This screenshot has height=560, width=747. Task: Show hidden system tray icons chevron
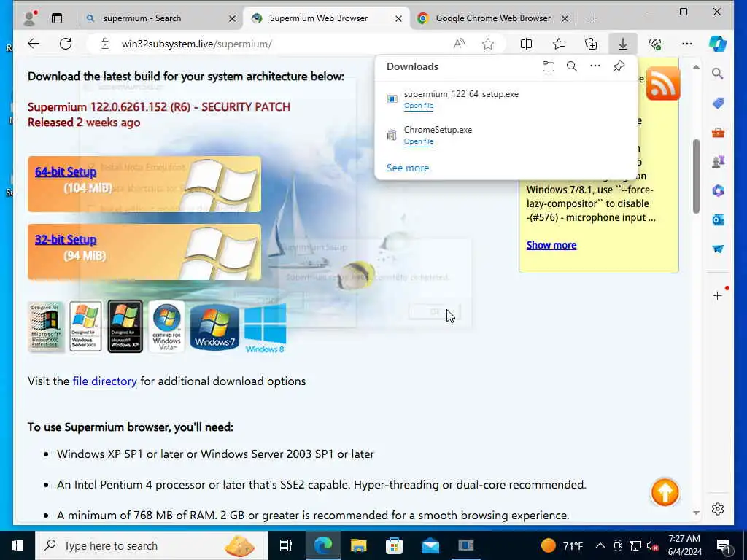click(600, 545)
